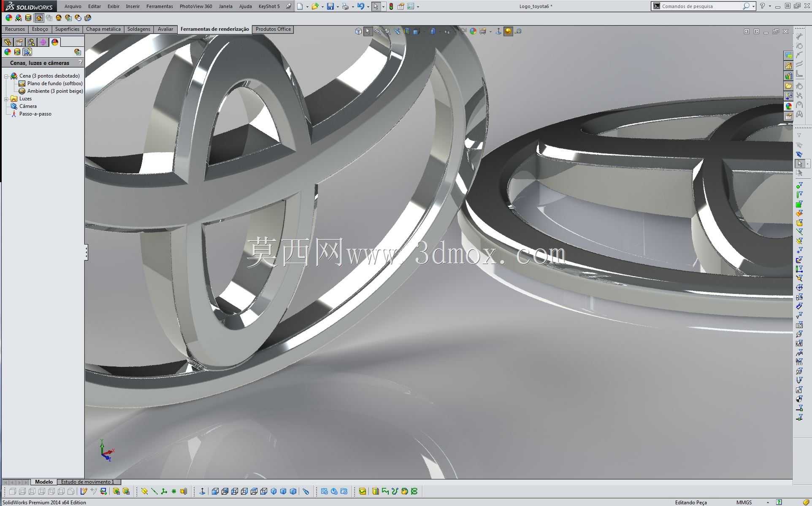Select the Modelo tab at bottom
Screen dimensions: 812x506
[44, 482]
